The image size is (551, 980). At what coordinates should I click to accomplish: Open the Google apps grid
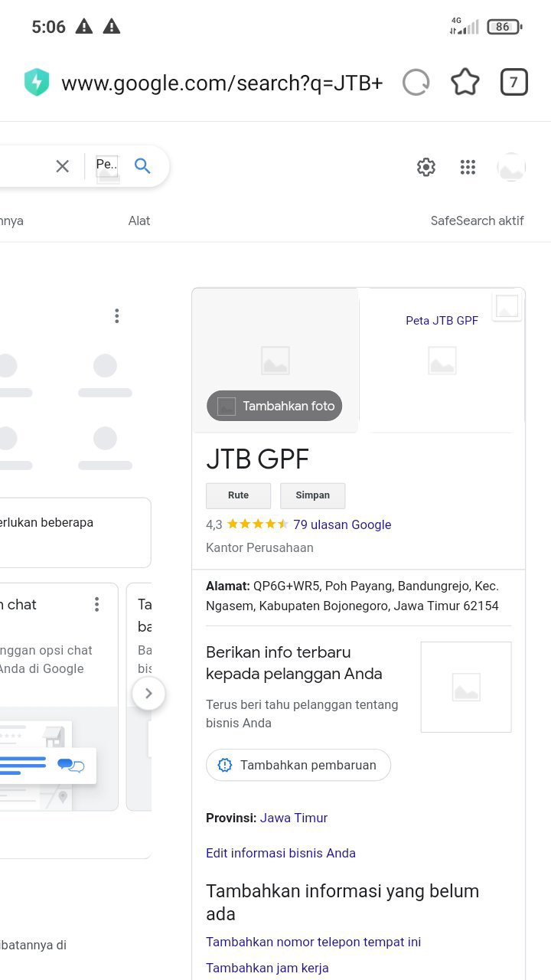click(468, 167)
